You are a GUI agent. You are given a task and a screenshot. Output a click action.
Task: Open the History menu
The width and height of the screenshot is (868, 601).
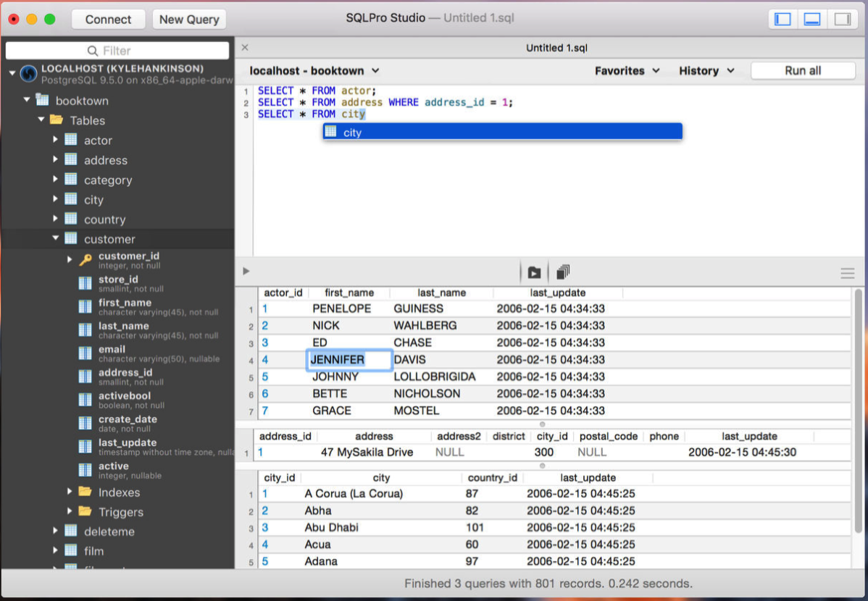pyautogui.click(x=706, y=71)
